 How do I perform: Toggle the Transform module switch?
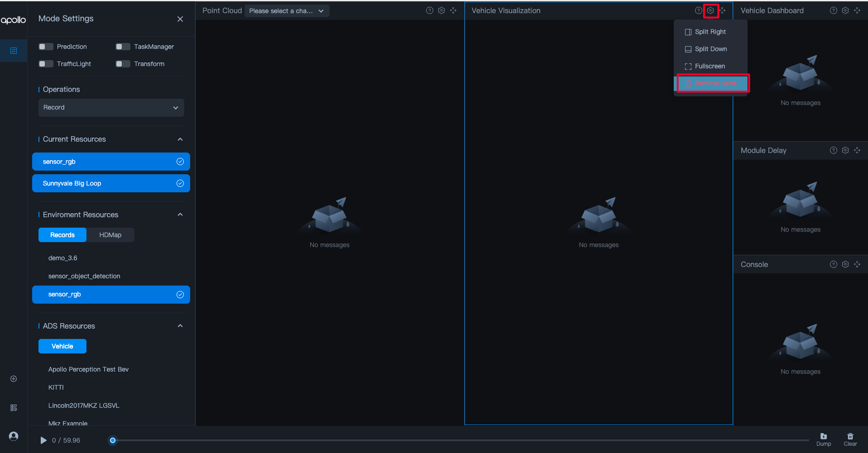tap(123, 64)
